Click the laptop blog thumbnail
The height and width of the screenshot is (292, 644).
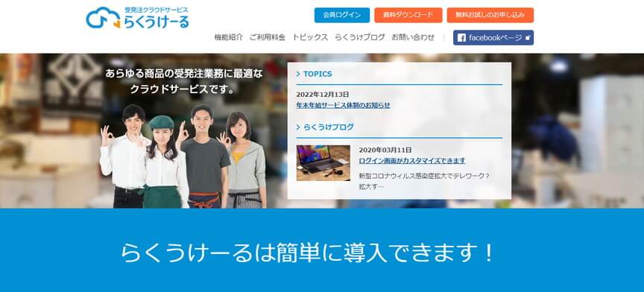[323, 162]
